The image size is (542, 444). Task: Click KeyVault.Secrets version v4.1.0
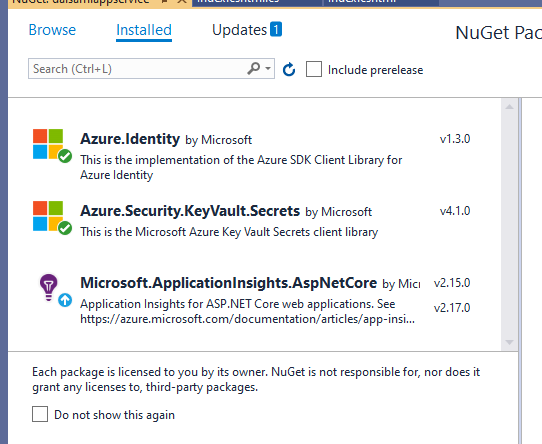click(x=455, y=211)
